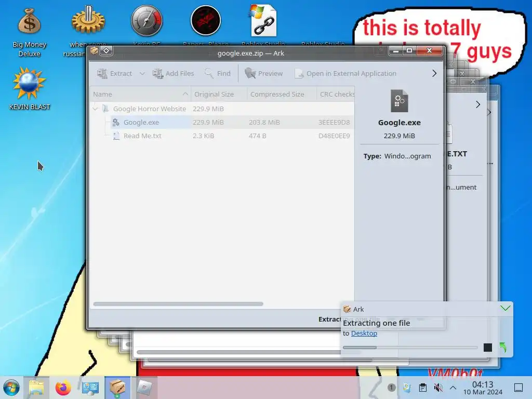This screenshot has height=399, width=532.
Task: Sort by the CRC checksum column header
Action: [336, 95]
